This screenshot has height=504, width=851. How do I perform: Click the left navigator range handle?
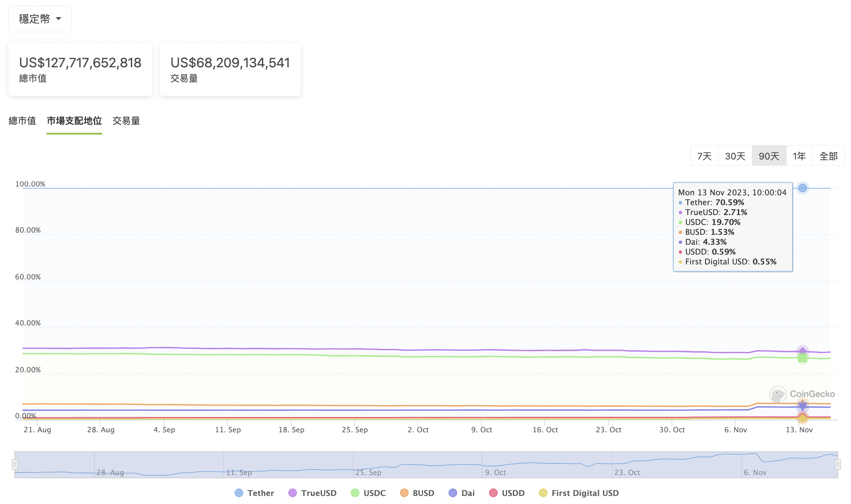[15, 464]
